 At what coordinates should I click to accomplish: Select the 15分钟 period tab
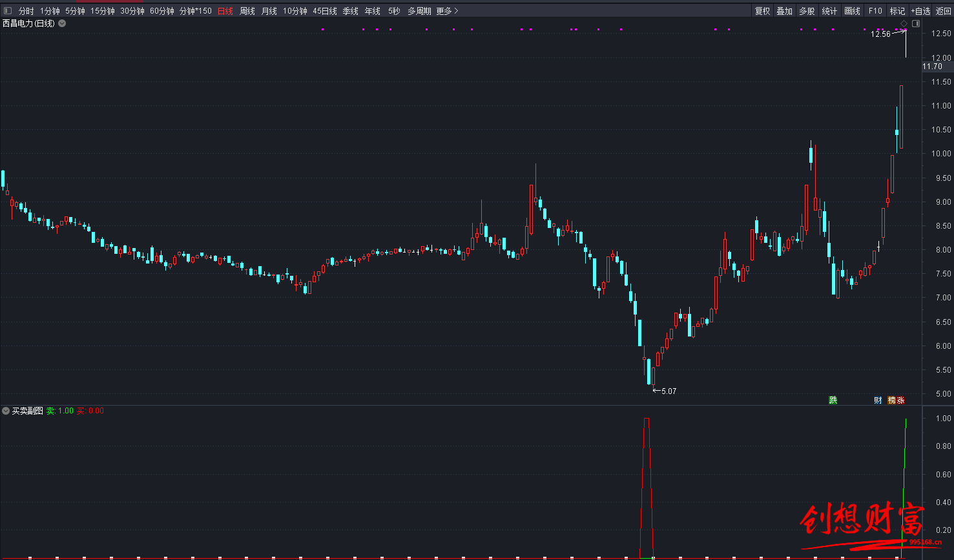pyautogui.click(x=103, y=11)
